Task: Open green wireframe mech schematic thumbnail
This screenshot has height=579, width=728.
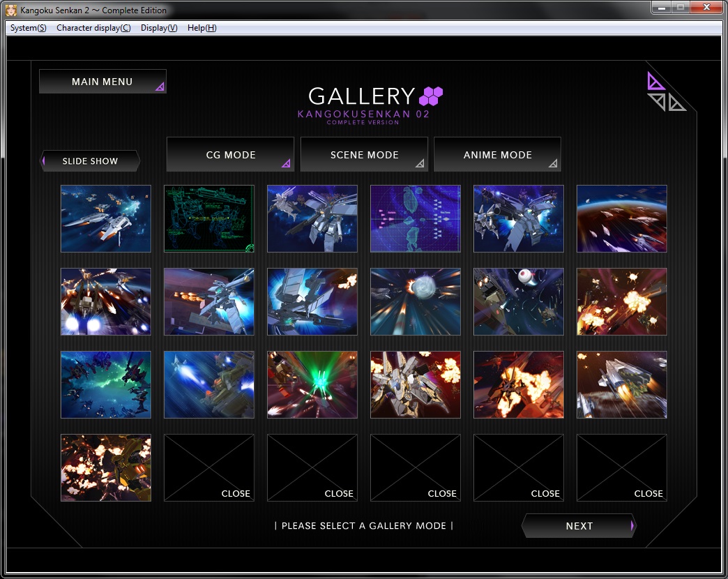Action: [209, 218]
